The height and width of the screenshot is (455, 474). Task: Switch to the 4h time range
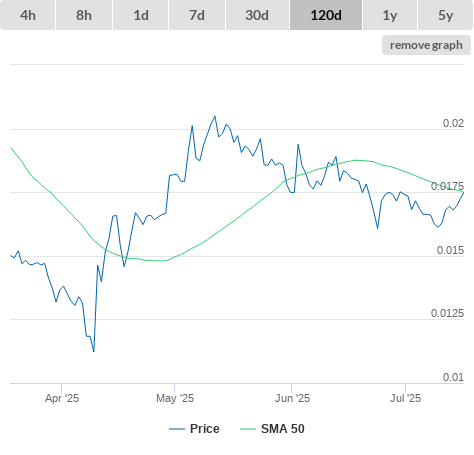28,15
